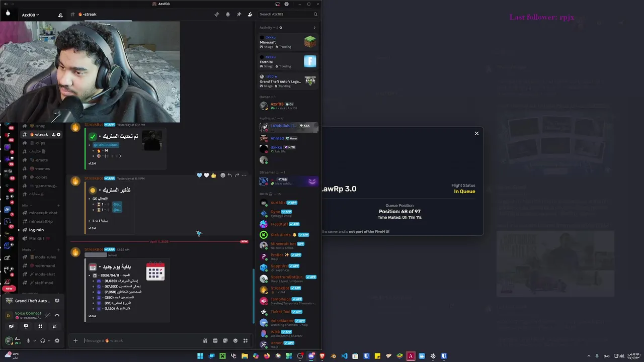Viewport: 644px width, 362px height.
Task: Select member Azxf03 in member list
Action: [x=288, y=106]
